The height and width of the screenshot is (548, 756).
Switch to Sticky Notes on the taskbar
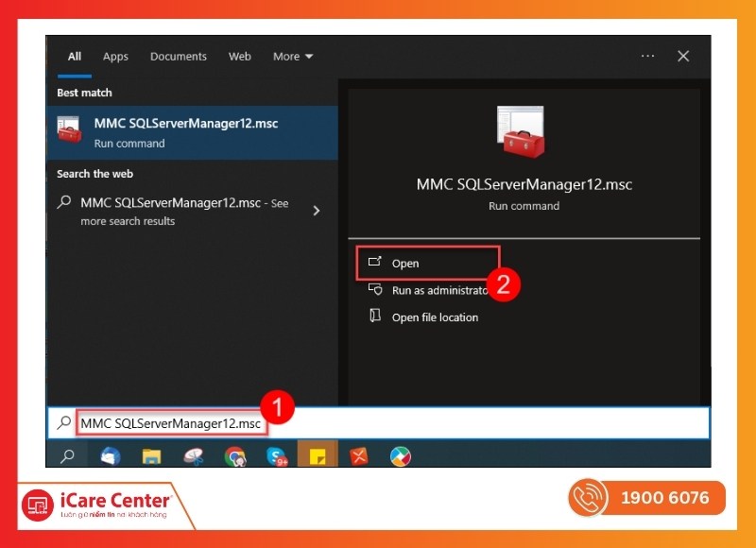pos(318,455)
